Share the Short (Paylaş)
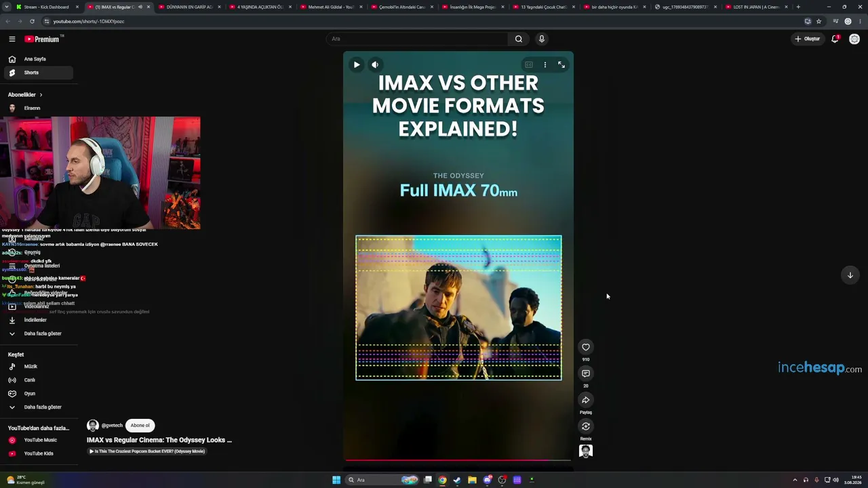868x488 pixels. 586,400
